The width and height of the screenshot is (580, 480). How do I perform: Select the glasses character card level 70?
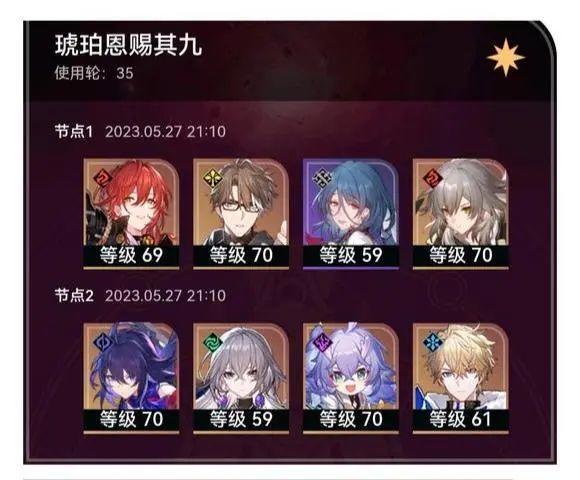[x=241, y=214]
